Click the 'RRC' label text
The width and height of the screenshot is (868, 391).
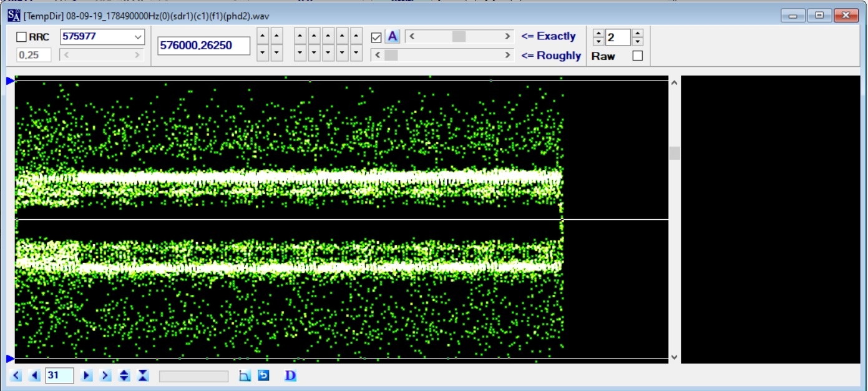tap(39, 37)
